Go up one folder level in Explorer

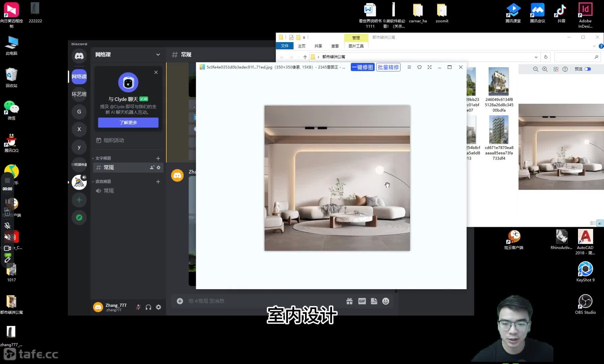(x=305, y=57)
